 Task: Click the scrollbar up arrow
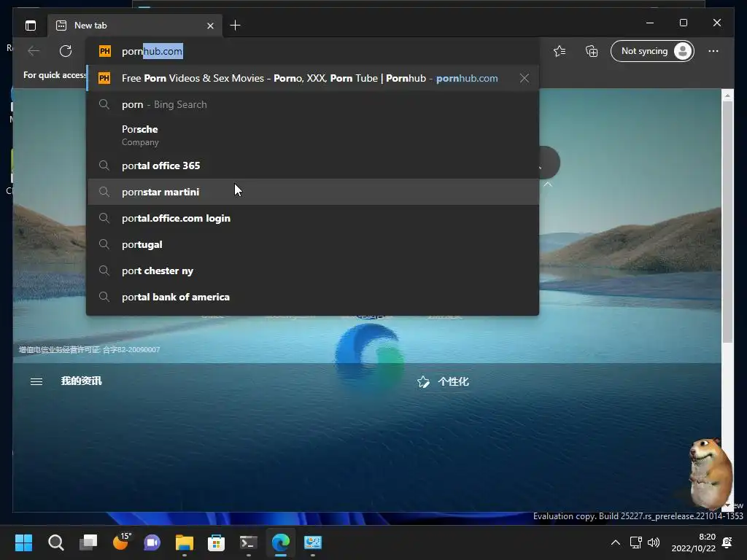(x=727, y=96)
